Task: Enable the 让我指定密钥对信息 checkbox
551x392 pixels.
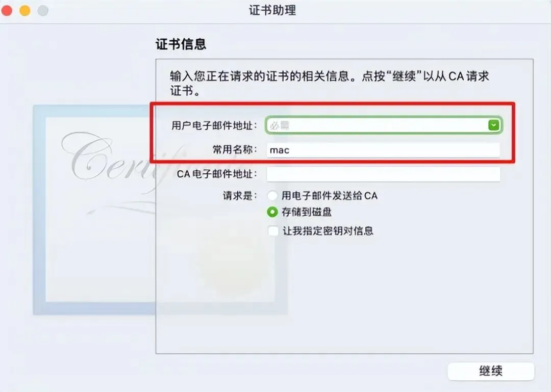Action: tap(273, 231)
